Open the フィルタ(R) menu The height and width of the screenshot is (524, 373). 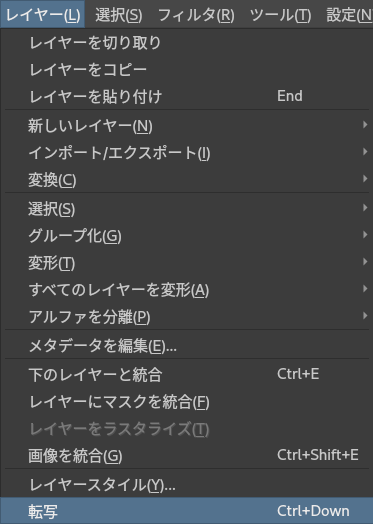[x=196, y=14]
